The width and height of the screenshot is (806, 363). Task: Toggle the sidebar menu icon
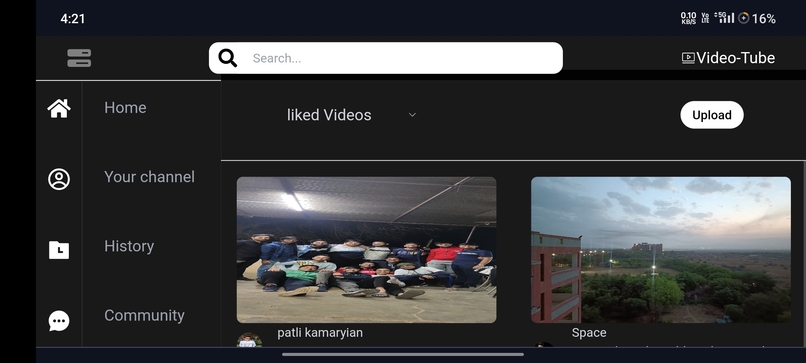(x=79, y=58)
